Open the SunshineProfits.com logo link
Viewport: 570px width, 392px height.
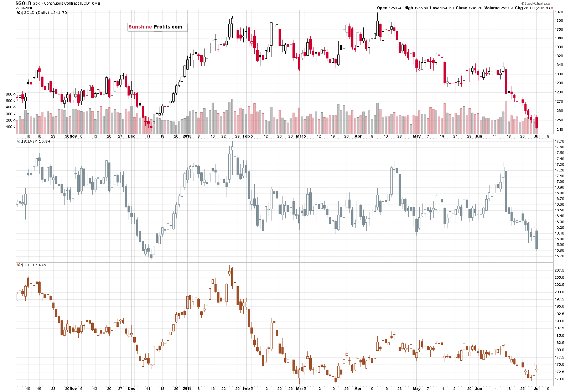157,27
